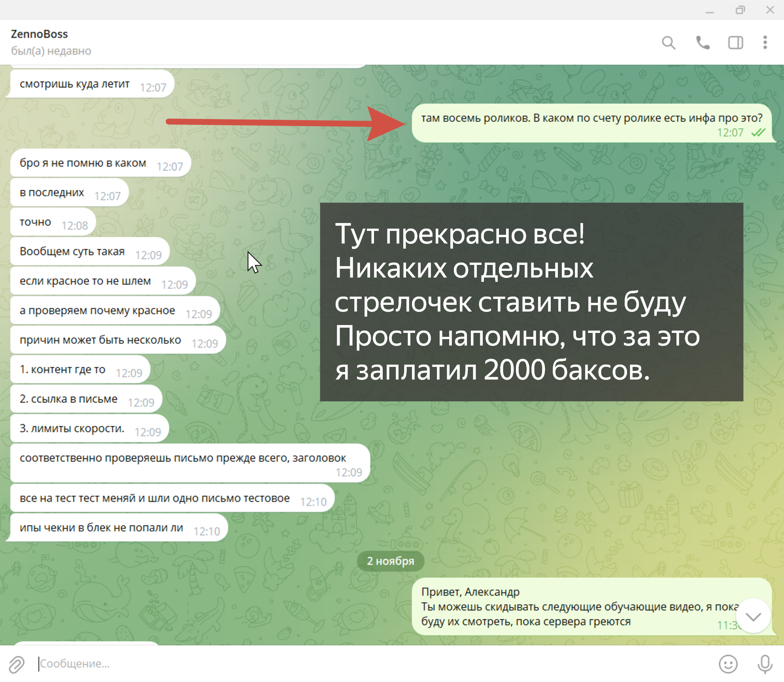Open ZennoBoss contact name in header
The image size is (784, 682).
(x=39, y=34)
